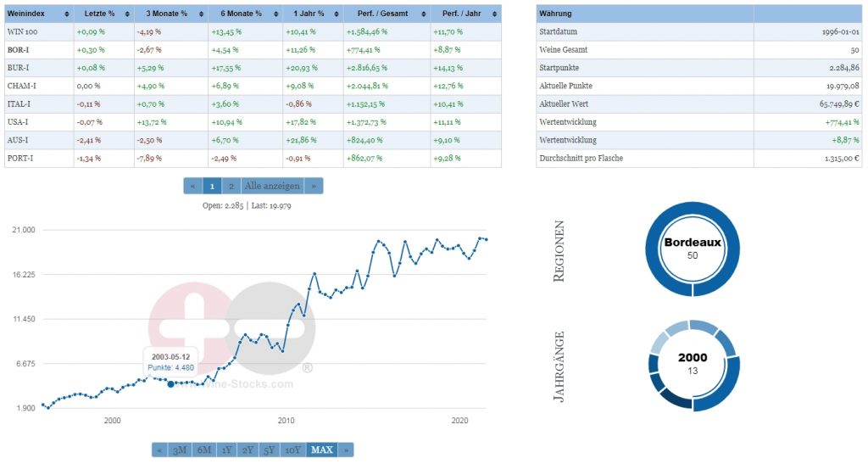Switch chart range to 3M
868x475 pixels.
tap(179, 450)
